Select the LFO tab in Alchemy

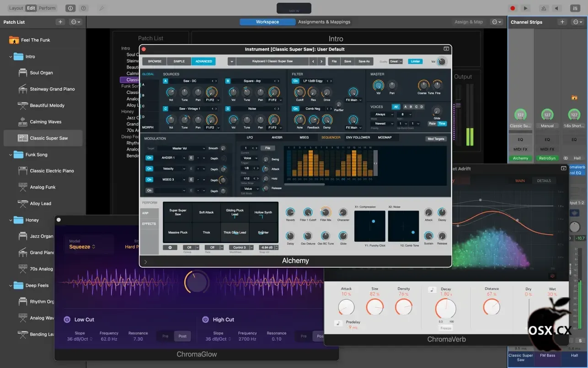[x=250, y=137]
